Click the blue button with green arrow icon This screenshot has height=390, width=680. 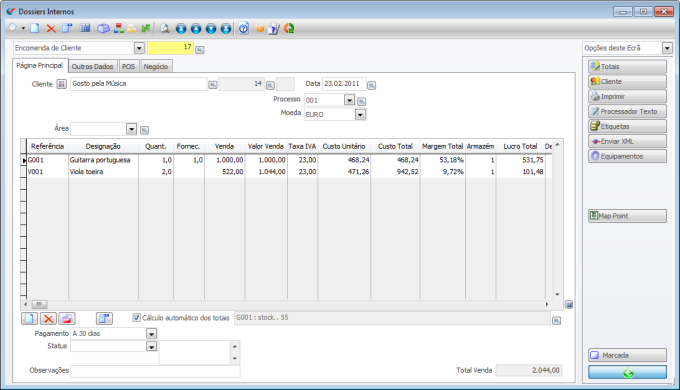point(628,373)
